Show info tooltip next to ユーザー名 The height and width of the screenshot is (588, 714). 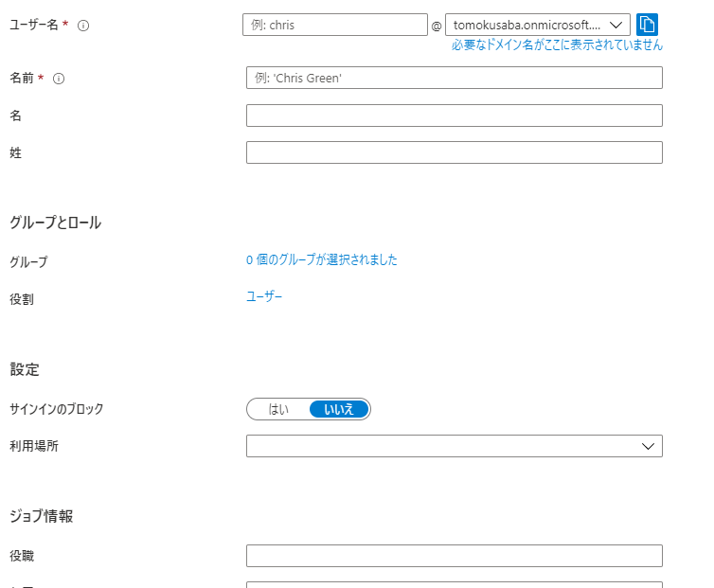click(x=83, y=26)
